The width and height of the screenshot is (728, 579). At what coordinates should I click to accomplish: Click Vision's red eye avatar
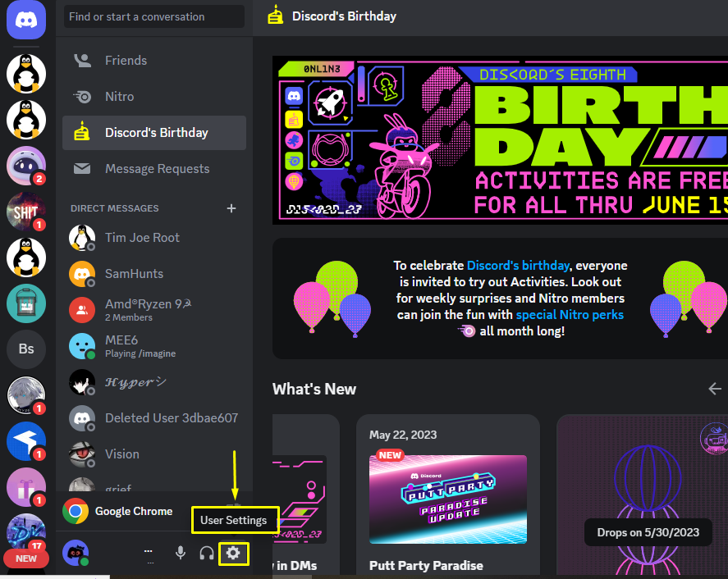(x=82, y=454)
